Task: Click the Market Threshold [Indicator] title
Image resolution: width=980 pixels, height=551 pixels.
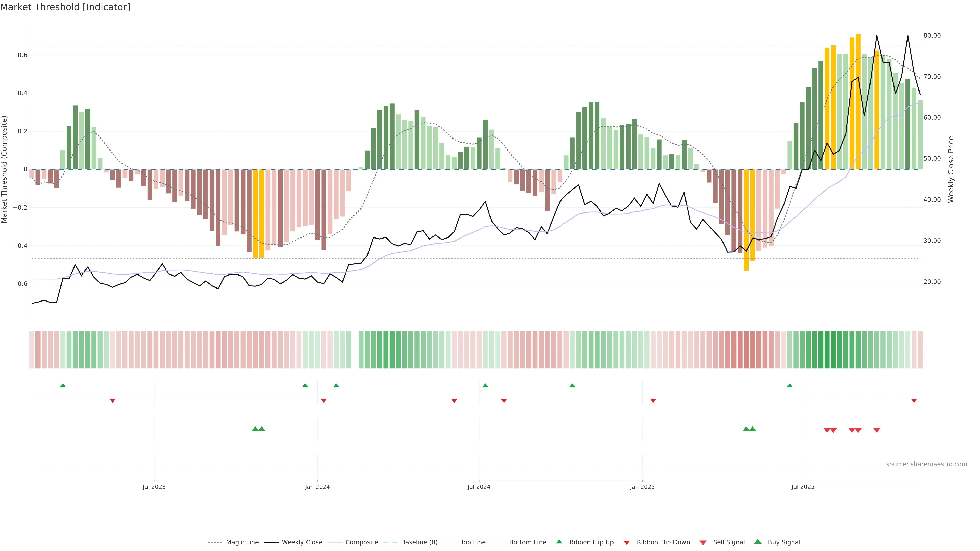Action: pyautogui.click(x=65, y=7)
